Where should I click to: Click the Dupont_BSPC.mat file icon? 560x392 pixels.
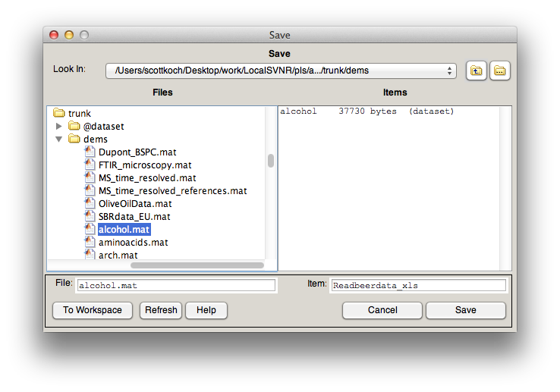(x=90, y=152)
